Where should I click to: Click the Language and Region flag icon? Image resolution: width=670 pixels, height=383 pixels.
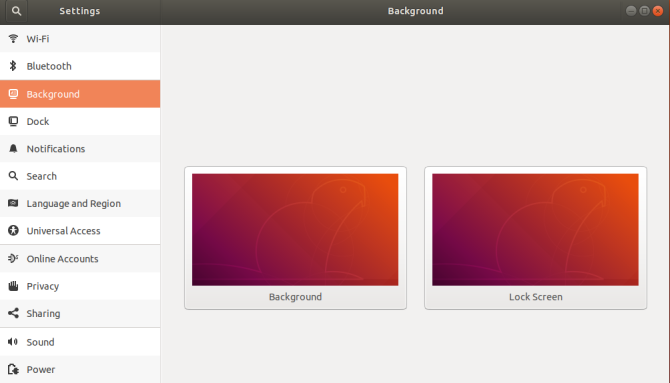click(x=13, y=203)
